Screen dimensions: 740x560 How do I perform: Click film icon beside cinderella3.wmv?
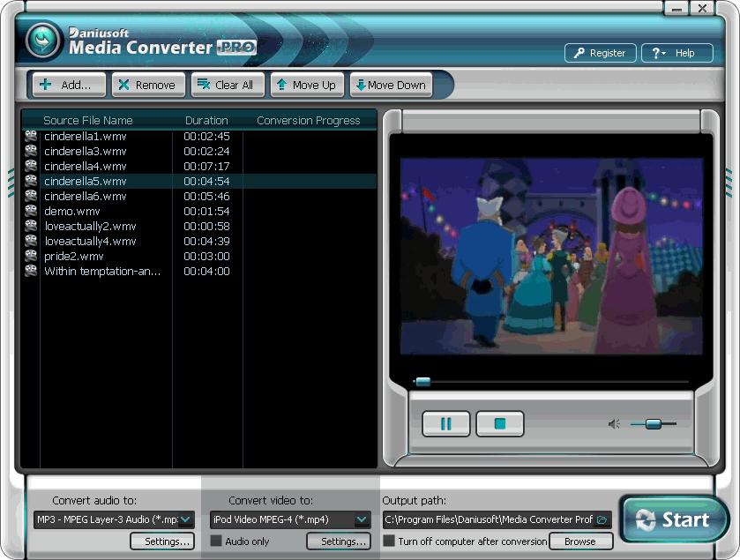click(31, 151)
